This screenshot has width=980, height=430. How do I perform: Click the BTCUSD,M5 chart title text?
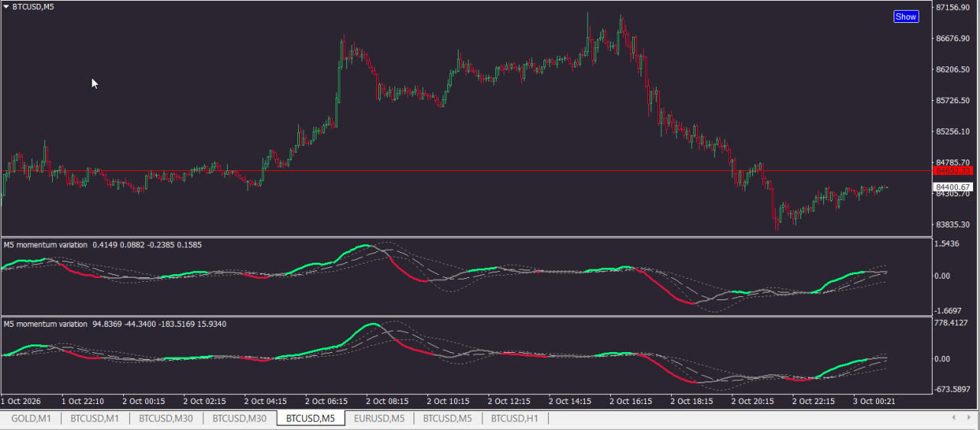[x=34, y=7]
